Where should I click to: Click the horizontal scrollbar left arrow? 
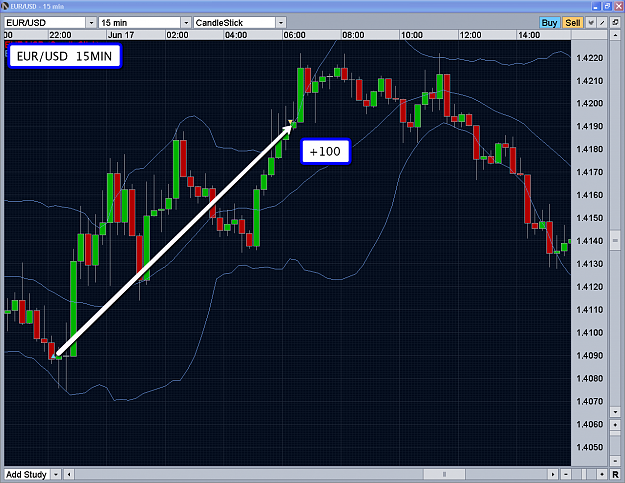point(69,474)
